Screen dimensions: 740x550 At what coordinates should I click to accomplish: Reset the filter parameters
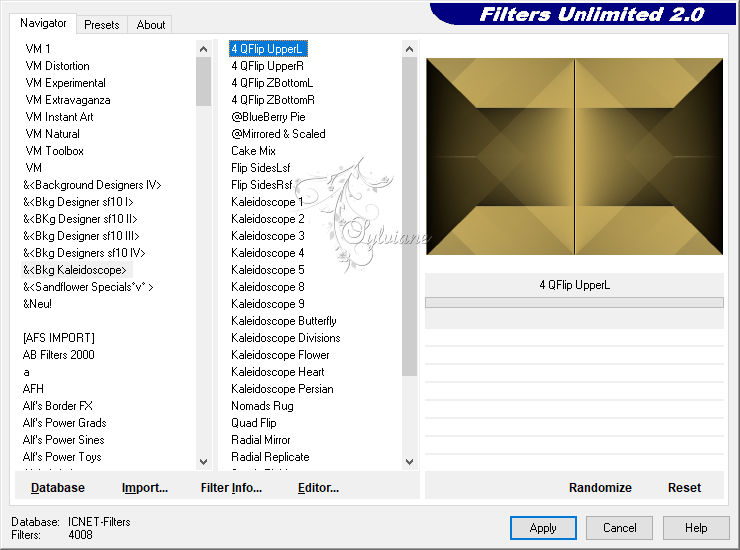click(684, 487)
